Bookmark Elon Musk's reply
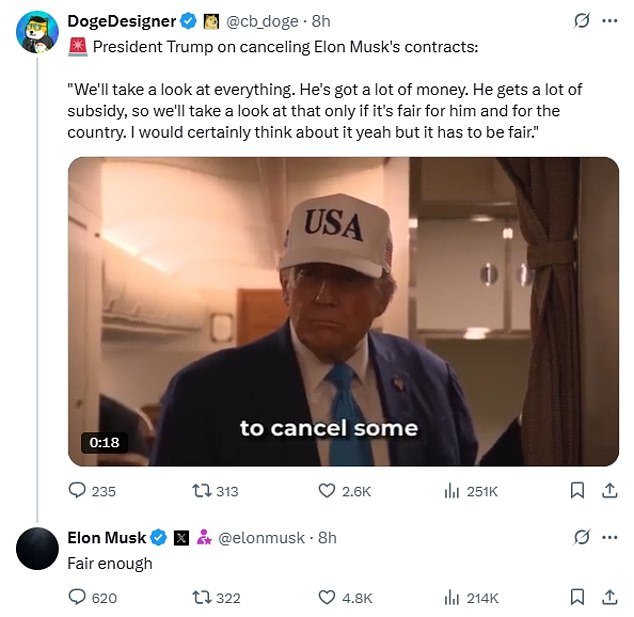 [x=577, y=597]
